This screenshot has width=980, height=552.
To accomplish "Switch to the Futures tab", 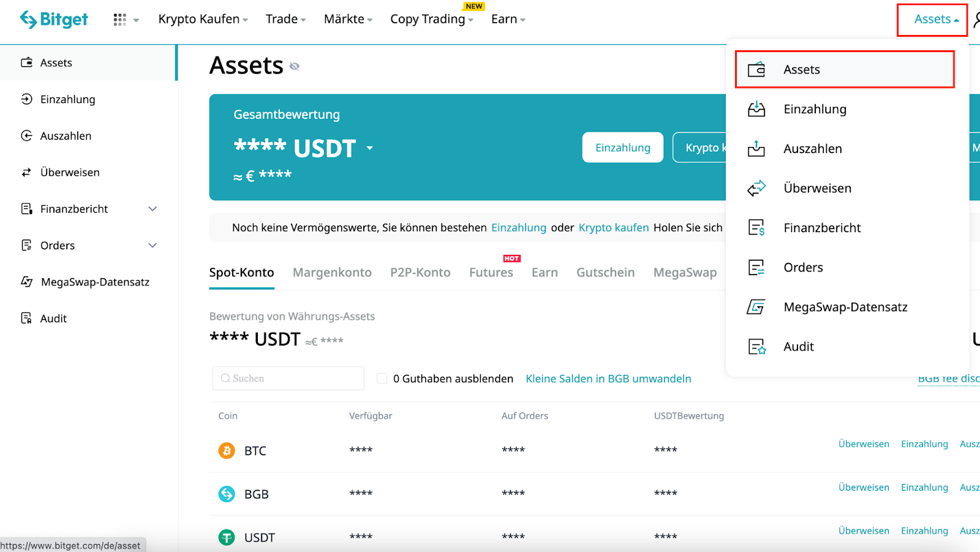I will [491, 272].
